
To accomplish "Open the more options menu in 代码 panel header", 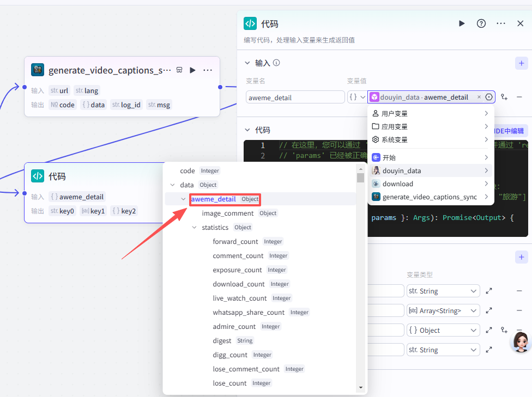I will [x=501, y=23].
